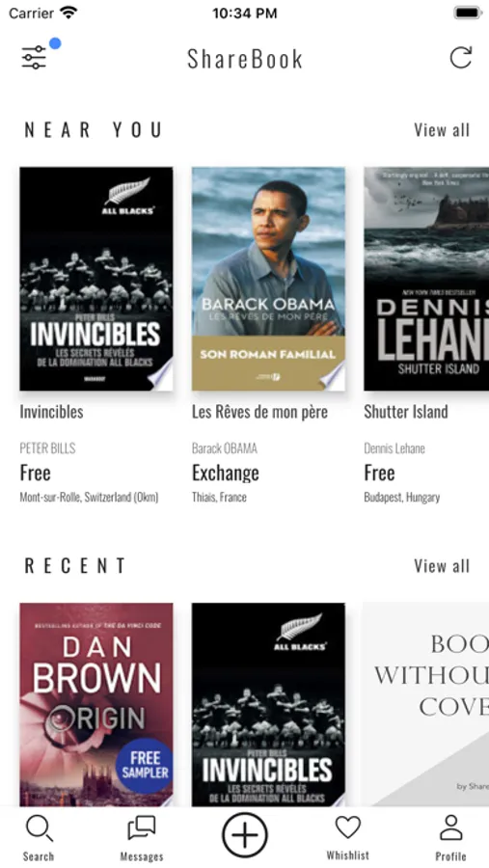Open the Profile person icon
489x868 pixels.
[x=450, y=828]
